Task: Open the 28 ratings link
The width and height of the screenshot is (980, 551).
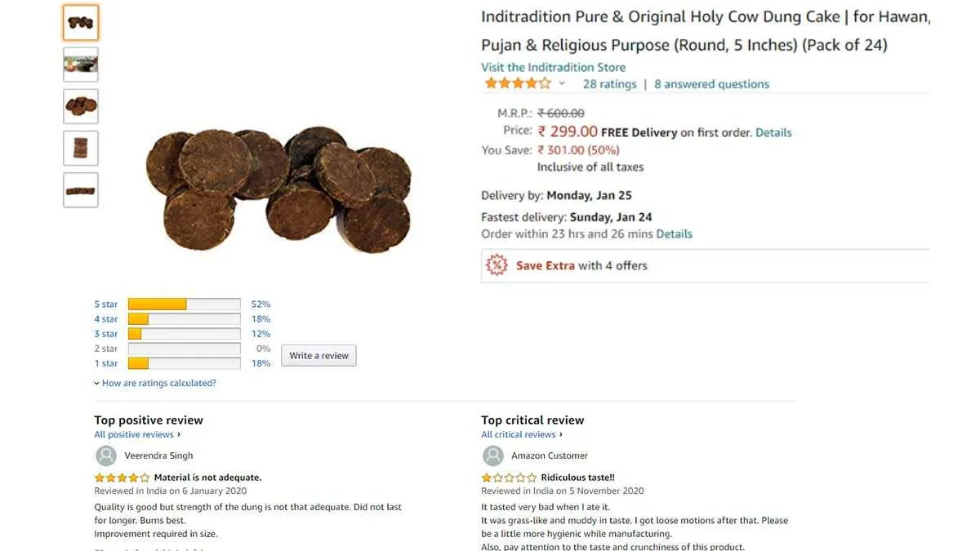Action: click(x=609, y=84)
